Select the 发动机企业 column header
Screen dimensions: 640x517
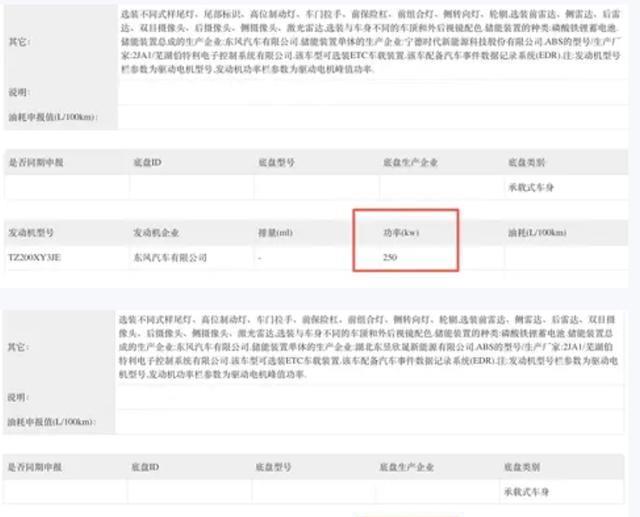tap(157, 232)
